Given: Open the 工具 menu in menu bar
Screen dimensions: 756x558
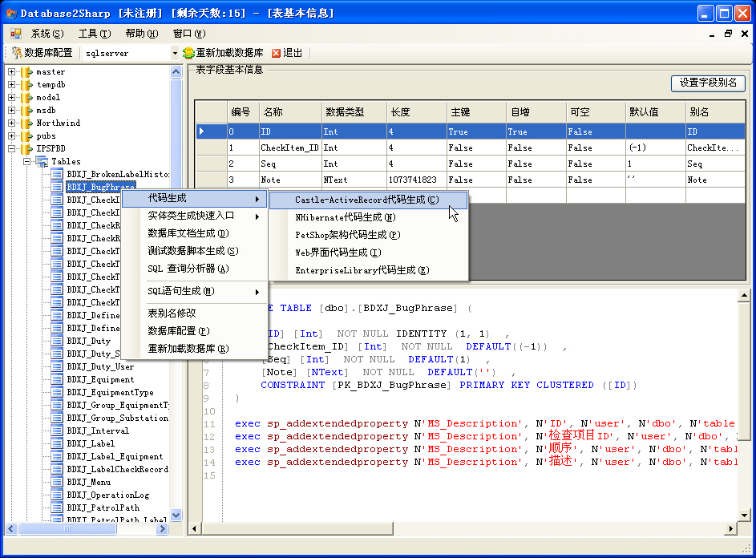Looking at the screenshot, I should pyautogui.click(x=94, y=34).
